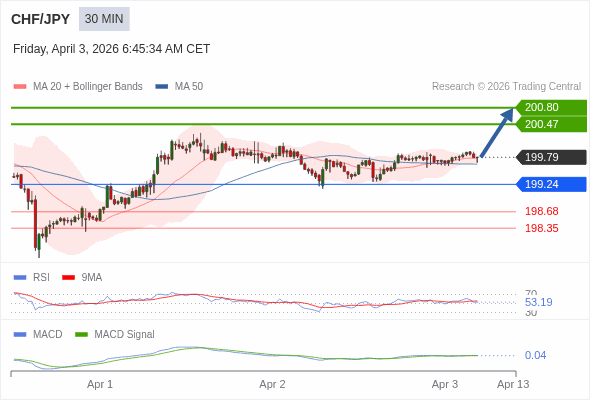The image size is (590, 400).
Task: Click the RSI blue legend swatch
Action: pyautogui.click(x=20, y=278)
